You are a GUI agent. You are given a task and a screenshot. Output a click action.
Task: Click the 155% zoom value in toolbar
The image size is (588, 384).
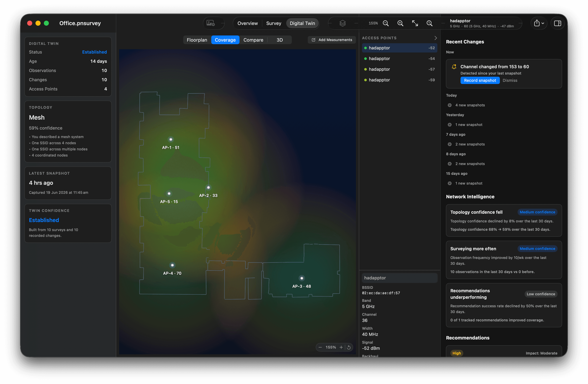[x=373, y=23]
